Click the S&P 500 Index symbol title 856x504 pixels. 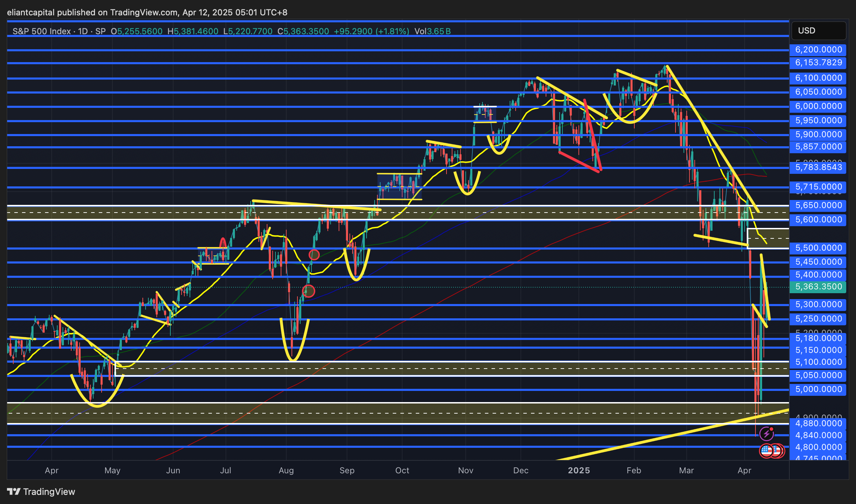pyautogui.click(x=42, y=31)
